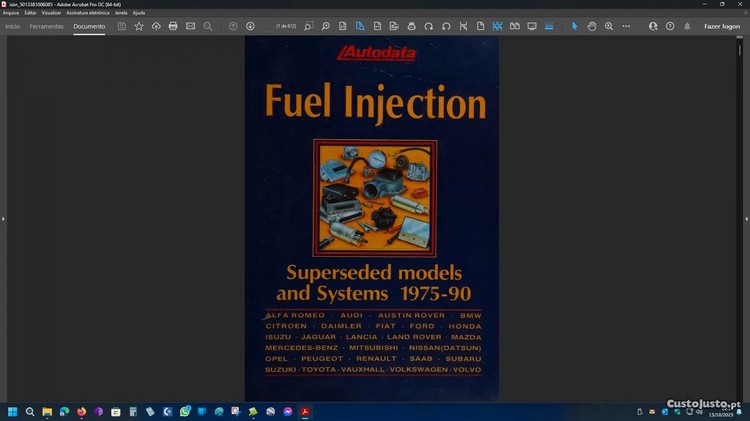Go to previous page with up arrow

tap(233, 26)
